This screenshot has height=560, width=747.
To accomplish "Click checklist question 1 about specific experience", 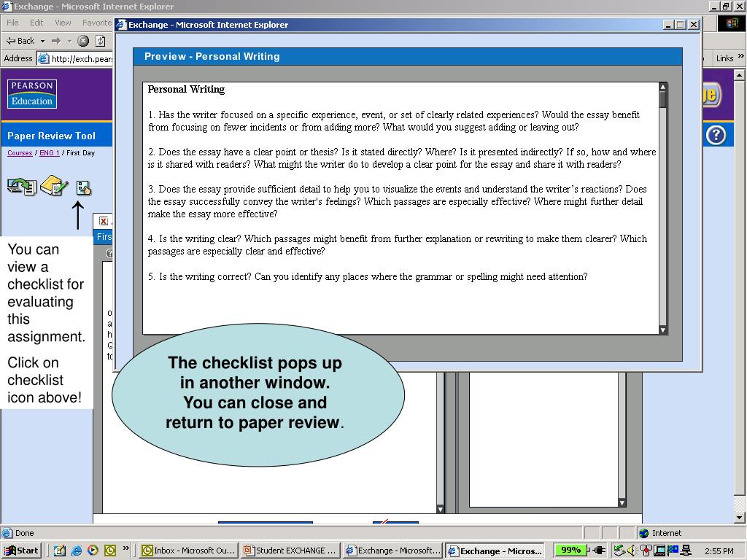I will click(x=393, y=121).
